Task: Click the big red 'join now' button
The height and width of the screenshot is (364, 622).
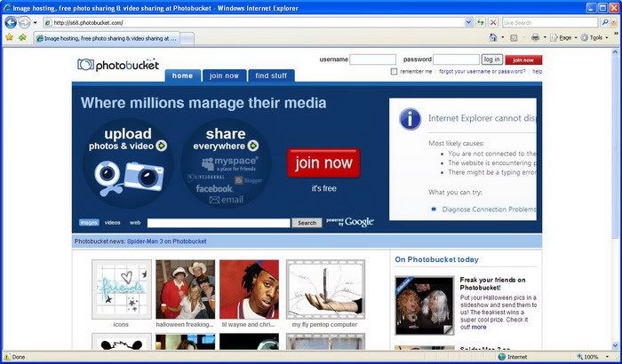Action: (x=323, y=163)
